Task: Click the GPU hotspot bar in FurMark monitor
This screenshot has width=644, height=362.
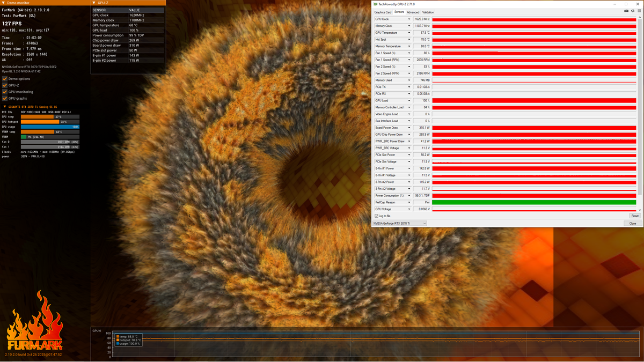Action: tap(50, 122)
